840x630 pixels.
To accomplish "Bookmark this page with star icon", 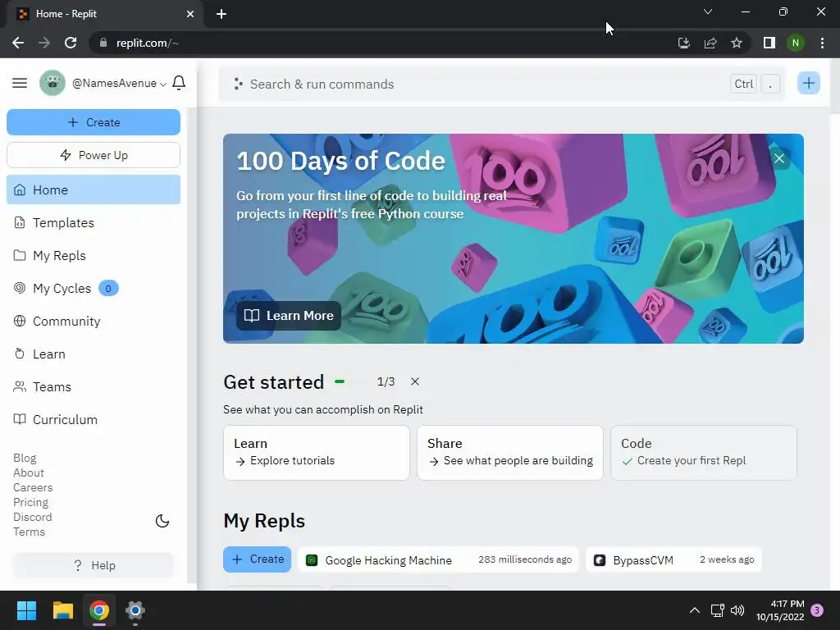I will click(737, 43).
